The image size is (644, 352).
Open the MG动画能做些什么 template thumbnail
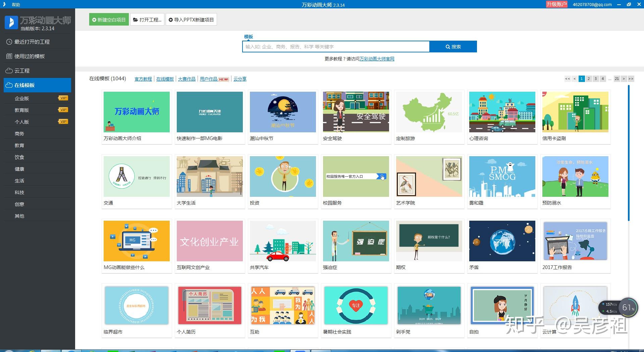[x=137, y=241]
